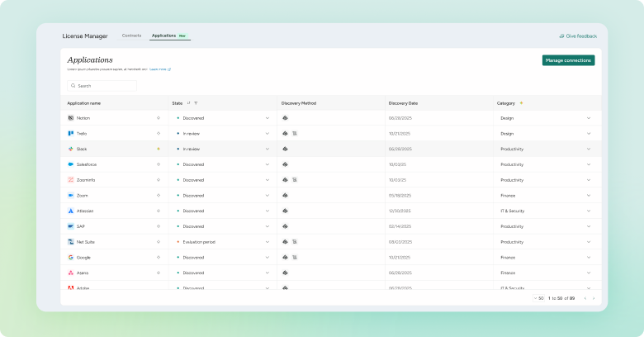
Task: Open the State dropdown for Net Suite
Action: 268,242
